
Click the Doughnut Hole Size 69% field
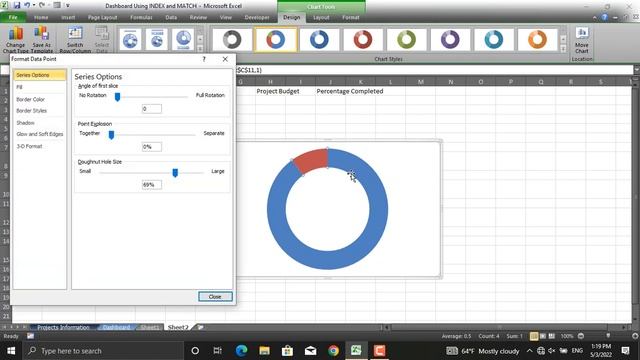151,184
